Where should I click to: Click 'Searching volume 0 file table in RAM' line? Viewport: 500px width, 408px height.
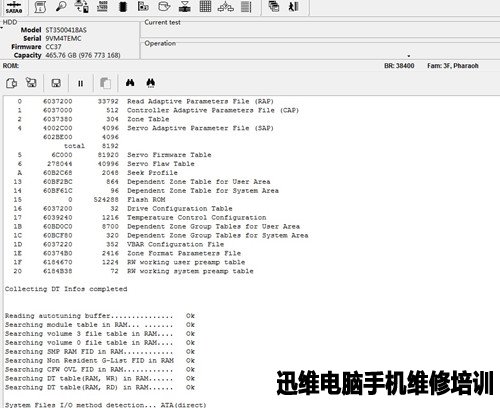point(100,343)
